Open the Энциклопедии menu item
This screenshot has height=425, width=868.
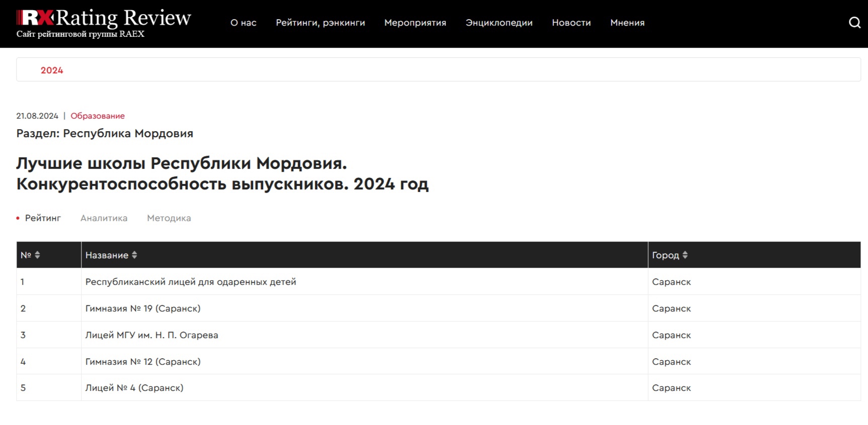(x=499, y=23)
